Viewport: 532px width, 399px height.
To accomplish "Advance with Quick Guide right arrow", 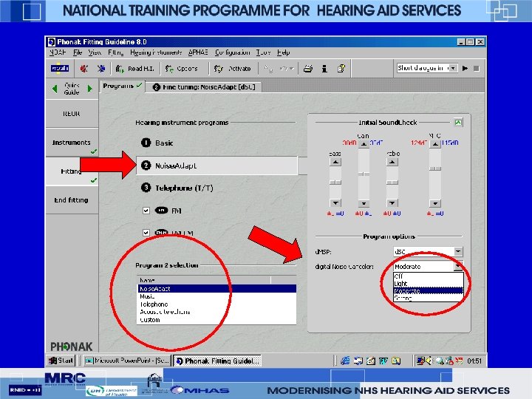I will click(90, 89).
